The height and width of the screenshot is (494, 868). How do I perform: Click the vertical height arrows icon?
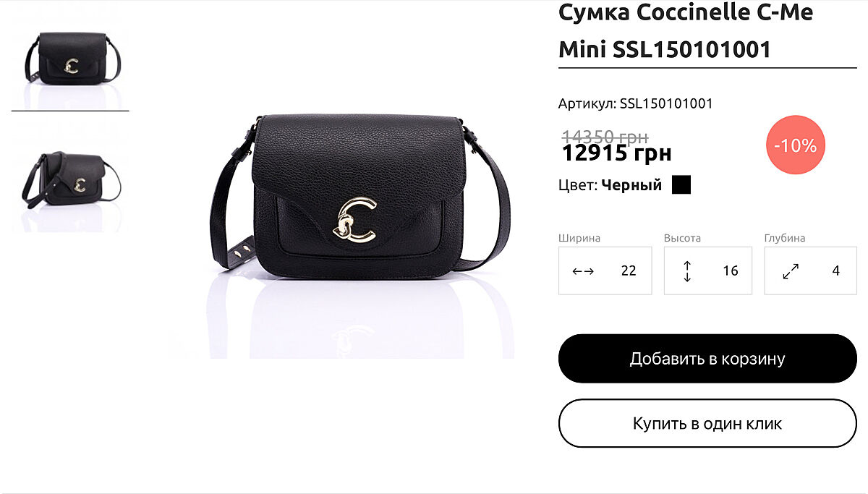687,271
